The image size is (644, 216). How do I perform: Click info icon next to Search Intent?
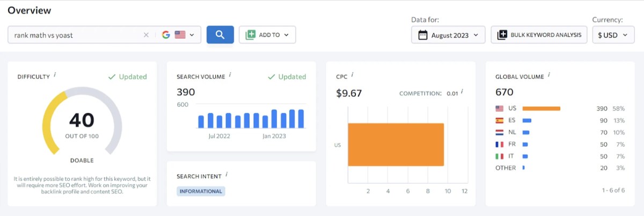226,174
